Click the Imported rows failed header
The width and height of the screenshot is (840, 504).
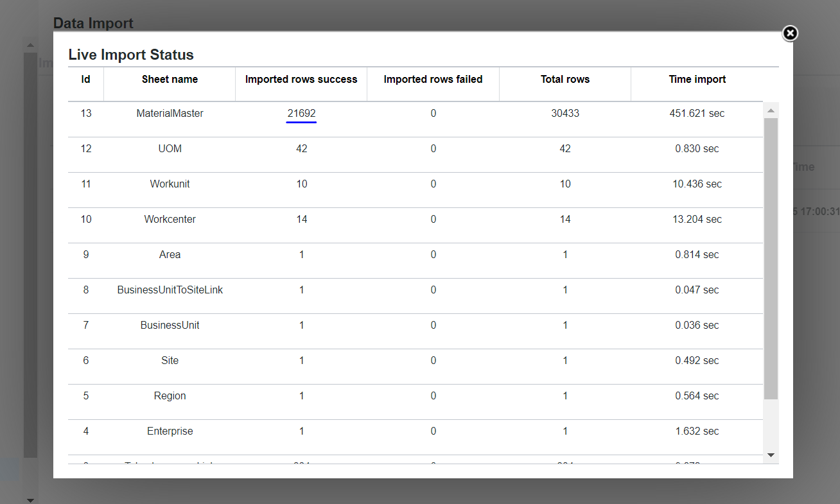pyautogui.click(x=433, y=79)
